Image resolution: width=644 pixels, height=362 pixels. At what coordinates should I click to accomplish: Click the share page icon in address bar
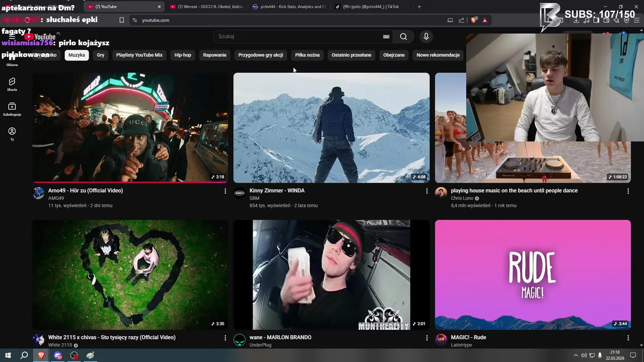[x=461, y=20]
